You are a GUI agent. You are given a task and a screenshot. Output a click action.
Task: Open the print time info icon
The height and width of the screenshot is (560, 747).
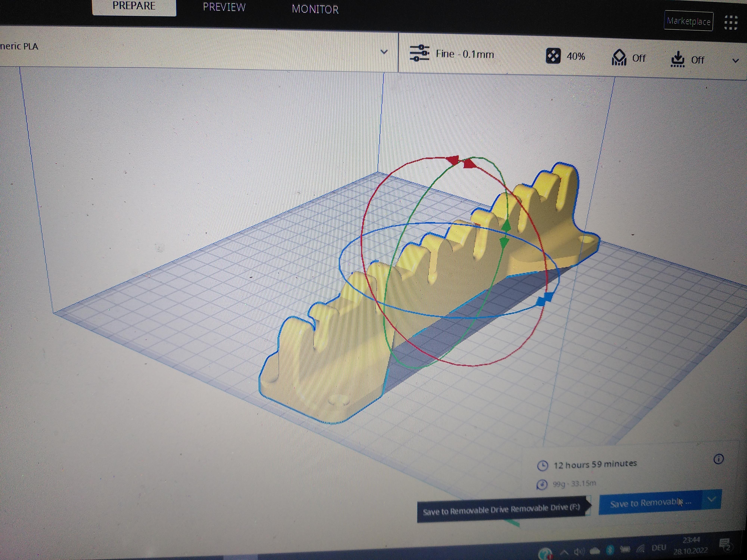pos(718,459)
